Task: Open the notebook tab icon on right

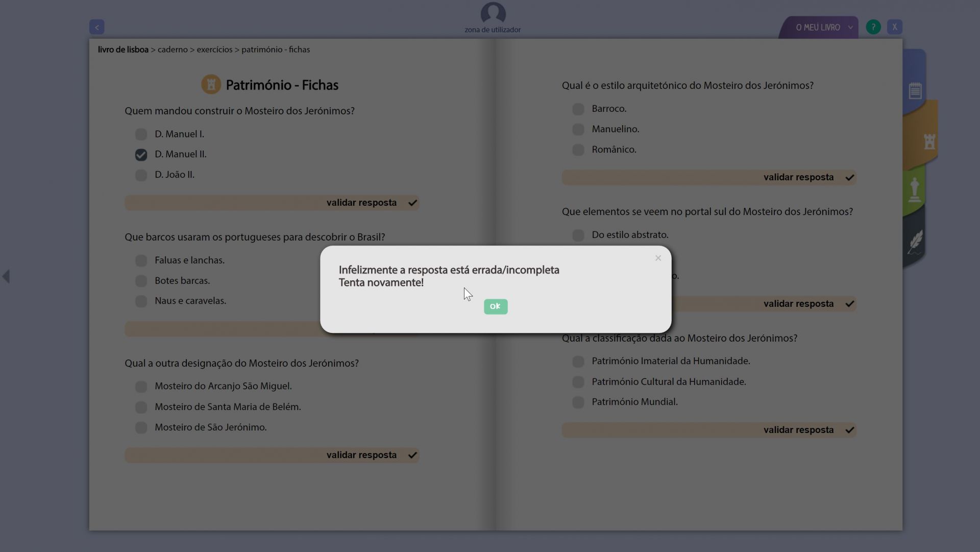Action: (915, 91)
